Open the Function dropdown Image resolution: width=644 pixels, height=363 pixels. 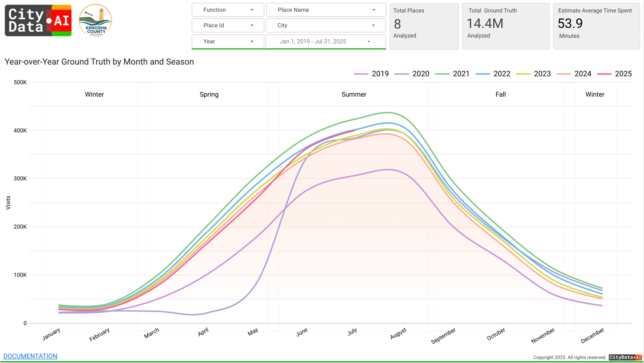[228, 10]
